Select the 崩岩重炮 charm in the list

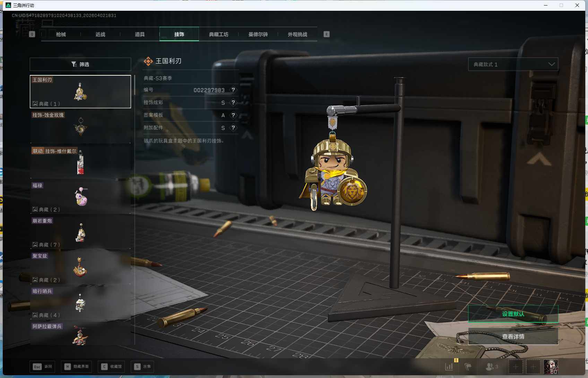tap(80, 233)
